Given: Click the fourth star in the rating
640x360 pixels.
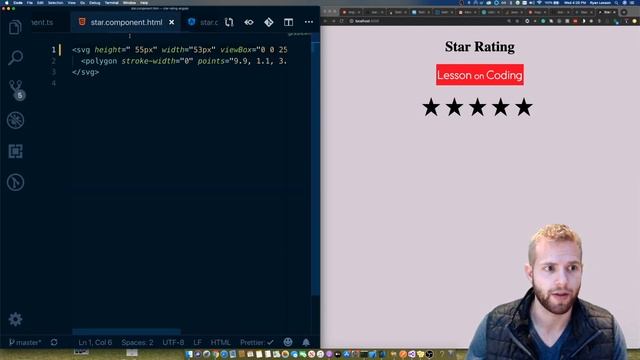Looking at the screenshot, I should [501, 107].
